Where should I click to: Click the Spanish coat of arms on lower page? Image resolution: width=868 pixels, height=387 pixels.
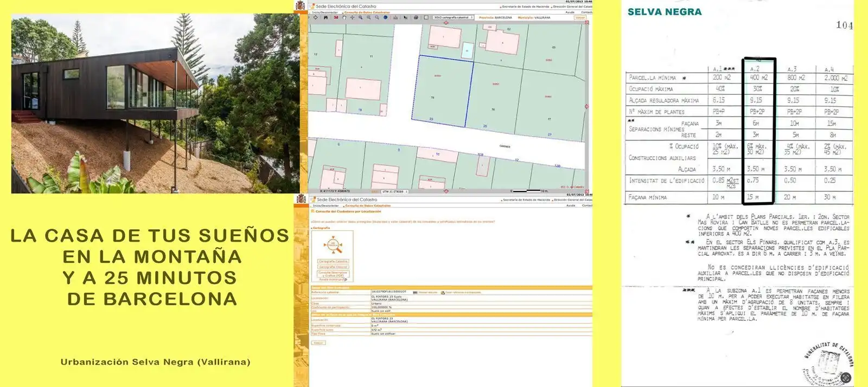[x=301, y=199]
